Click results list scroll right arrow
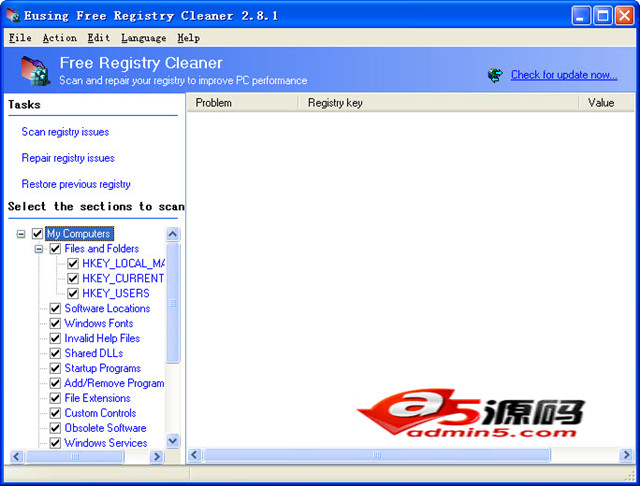The height and width of the screenshot is (486, 640). (x=626, y=455)
